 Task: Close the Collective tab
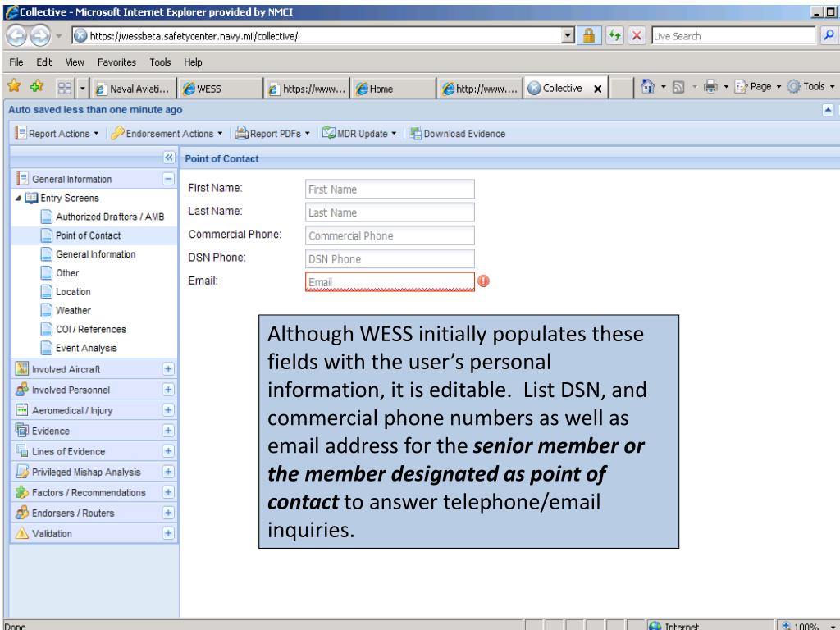click(598, 89)
